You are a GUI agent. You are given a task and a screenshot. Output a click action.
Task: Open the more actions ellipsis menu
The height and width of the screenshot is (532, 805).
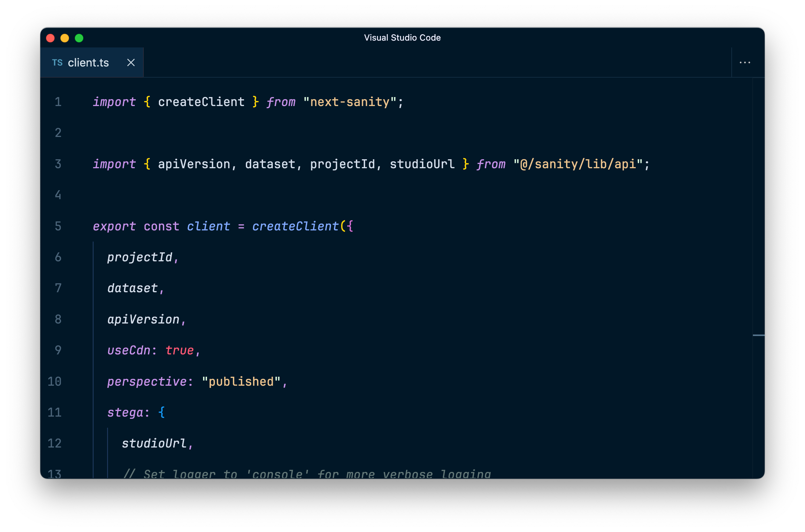point(745,62)
